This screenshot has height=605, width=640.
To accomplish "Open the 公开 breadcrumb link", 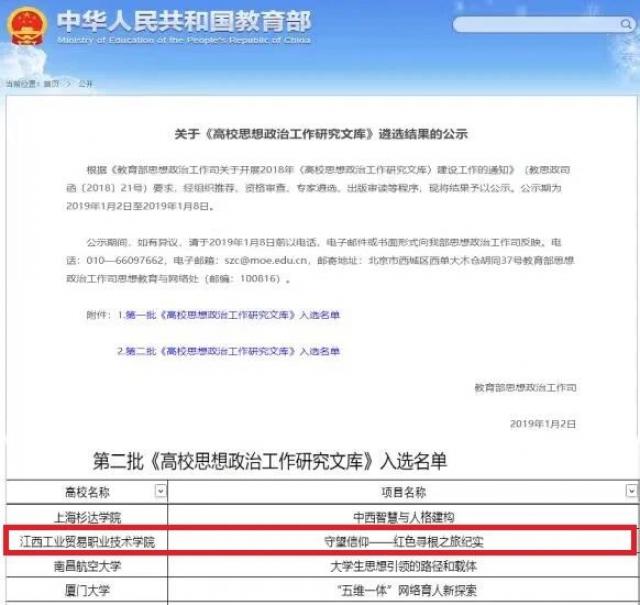I will click(85, 84).
